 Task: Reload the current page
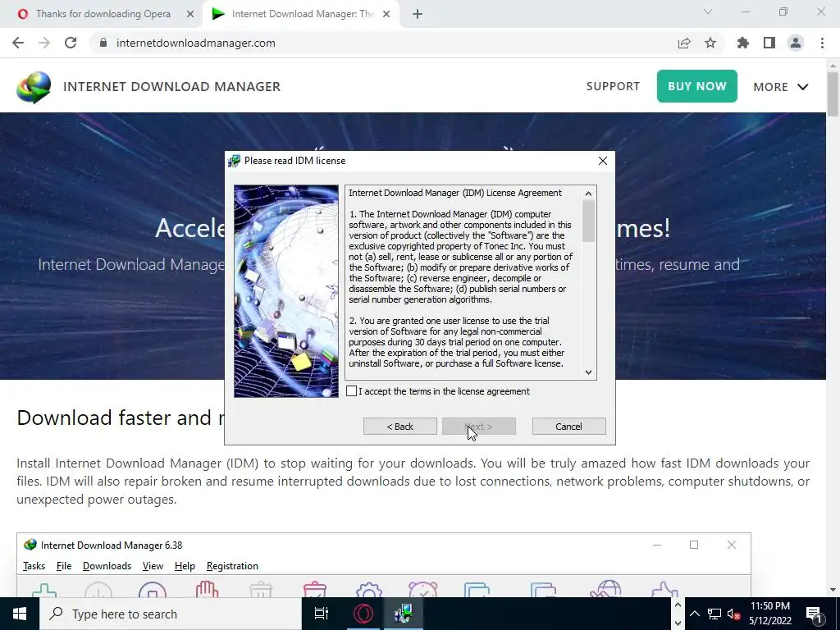pyautogui.click(x=71, y=43)
